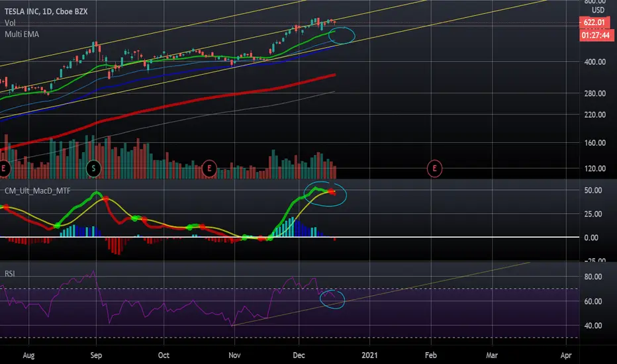Select the TESLA INC, 1D, Cboe BZX title
The width and height of the screenshot is (617, 364).
click(46, 11)
